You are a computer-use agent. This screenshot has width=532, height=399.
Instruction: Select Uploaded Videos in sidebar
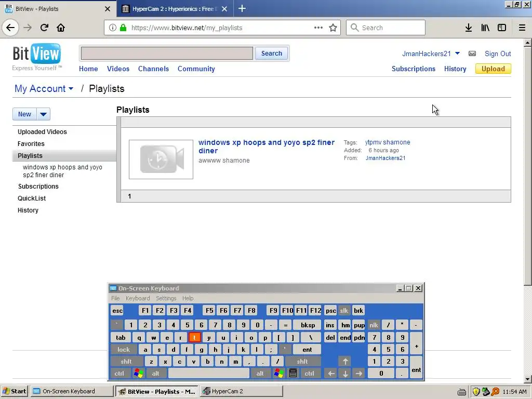click(42, 131)
